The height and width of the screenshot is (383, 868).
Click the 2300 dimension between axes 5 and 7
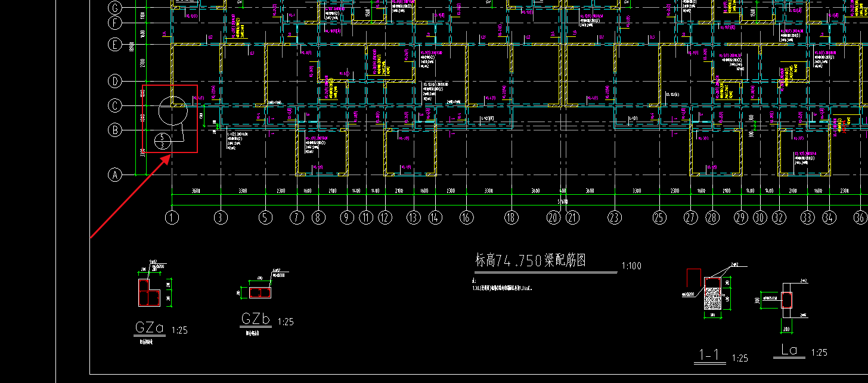click(x=281, y=191)
